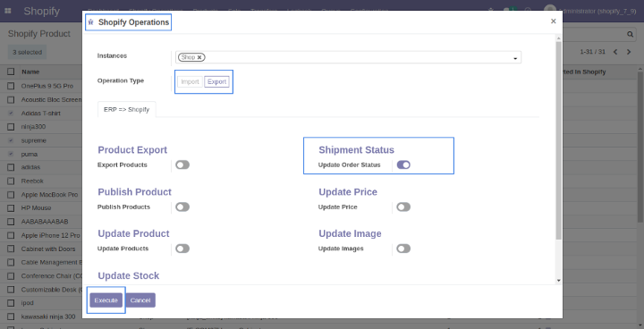Viewport: 644px width, 329px height.
Task: Enable the Update Products toggle
Action: pyautogui.click(x=182, y=249)
